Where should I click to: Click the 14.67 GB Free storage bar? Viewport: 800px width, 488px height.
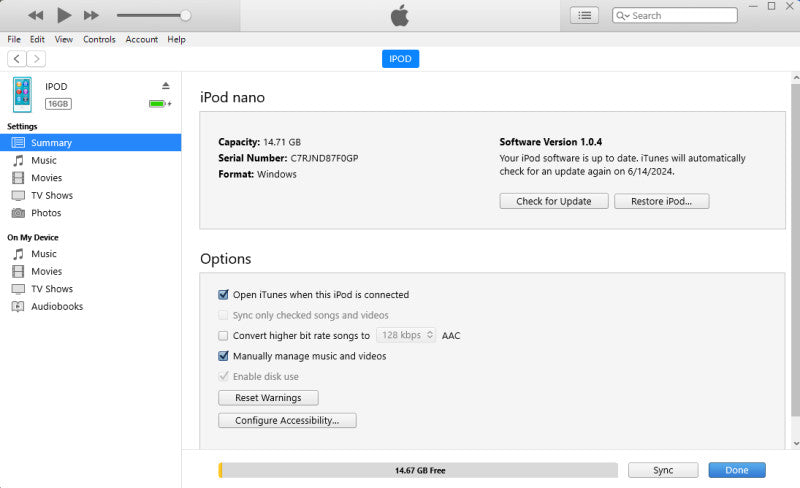coord(418,470)
